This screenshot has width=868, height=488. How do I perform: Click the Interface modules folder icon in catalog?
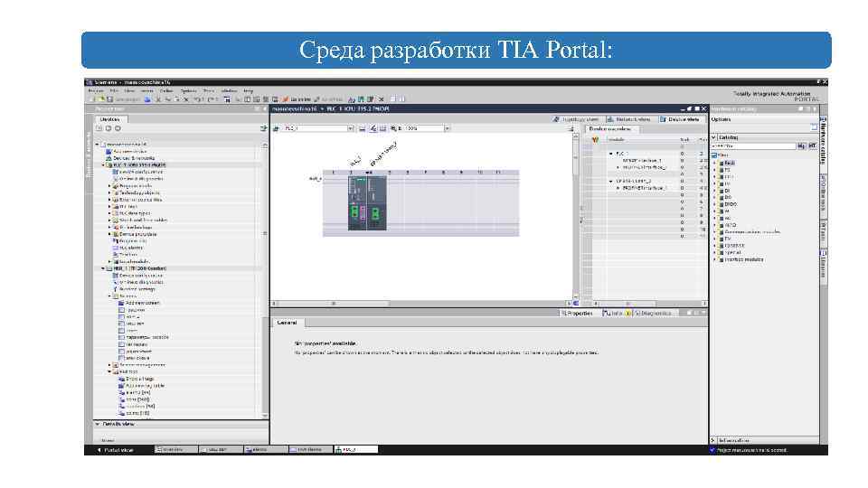722,259
